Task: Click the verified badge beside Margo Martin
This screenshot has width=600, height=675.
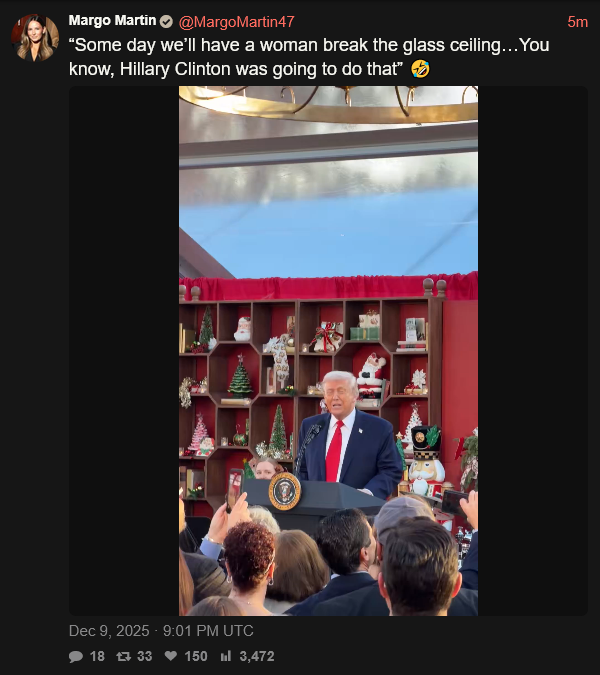Action: tap(166, 22)
